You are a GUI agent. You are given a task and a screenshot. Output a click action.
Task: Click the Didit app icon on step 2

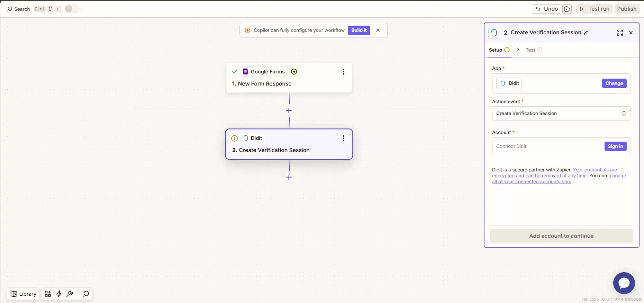tap(246, 138)
